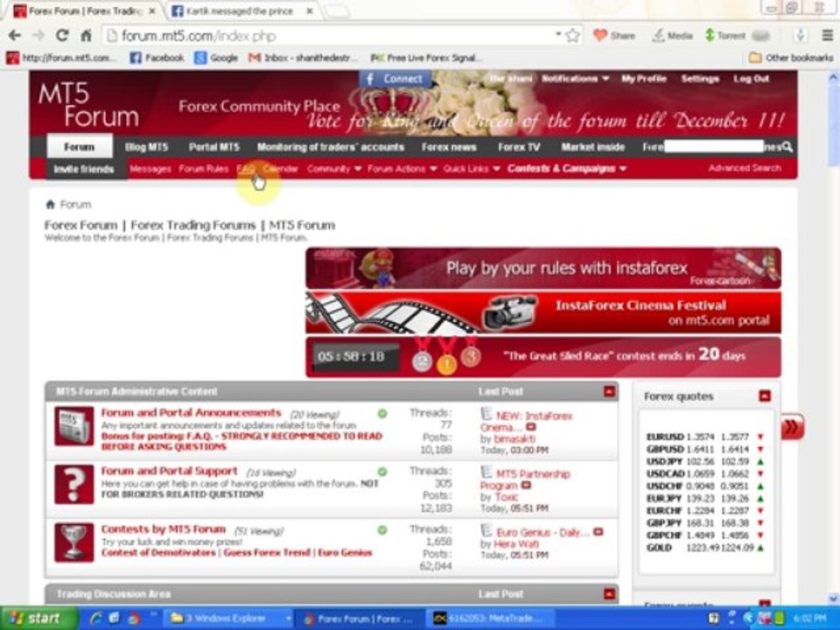Click InstaForex Cinema Festival banner
This screenshot has height=630, width=840.
[x=543, y=313]
